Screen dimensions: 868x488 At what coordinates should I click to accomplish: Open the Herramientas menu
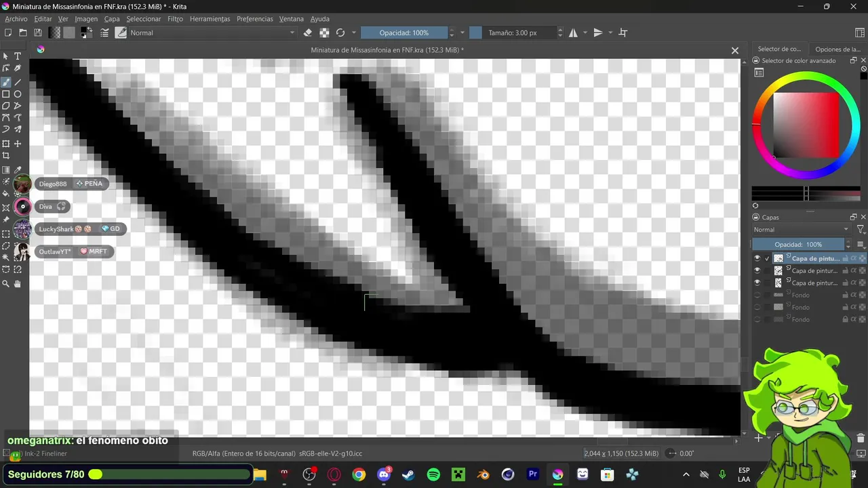tap(210, 19)
